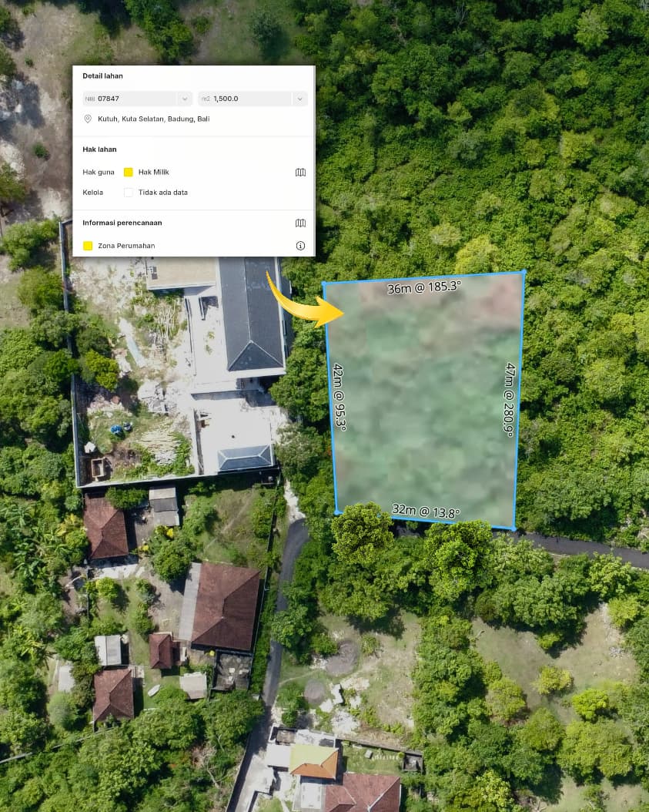
Task: Toggle the Zona Perumahan yellow box
Action: pos(88,246)
